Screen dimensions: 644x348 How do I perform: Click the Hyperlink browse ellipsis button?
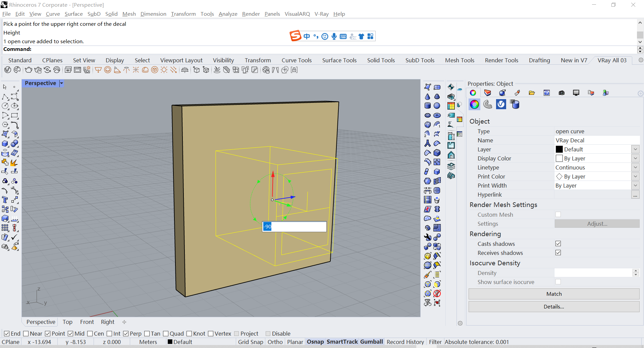click(635, 195)
